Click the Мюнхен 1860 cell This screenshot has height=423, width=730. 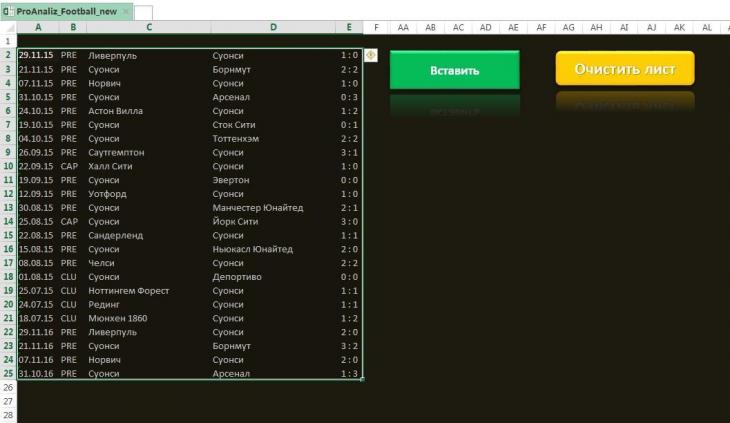[x=149, y=318]
